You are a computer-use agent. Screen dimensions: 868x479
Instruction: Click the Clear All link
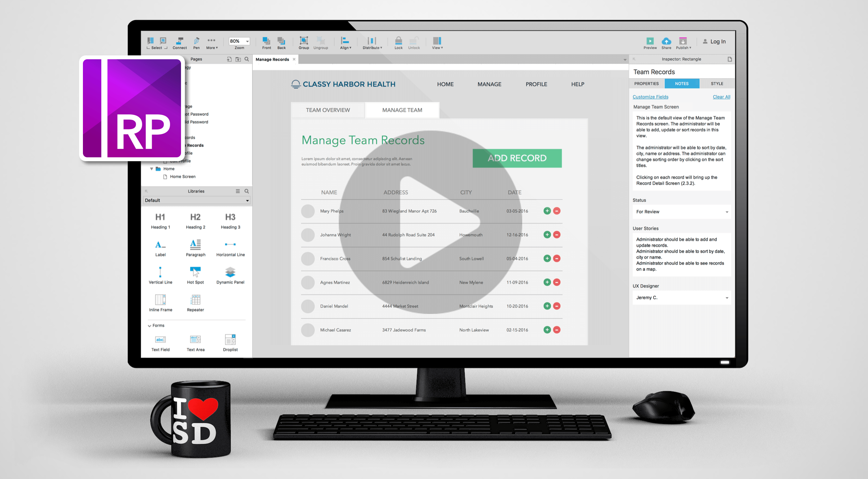coord(721,97)
